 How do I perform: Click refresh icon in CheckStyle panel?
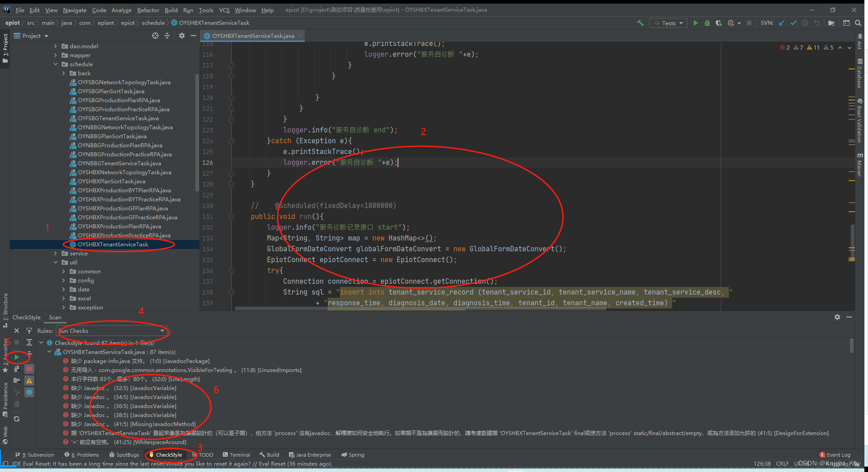coord(17,419)
